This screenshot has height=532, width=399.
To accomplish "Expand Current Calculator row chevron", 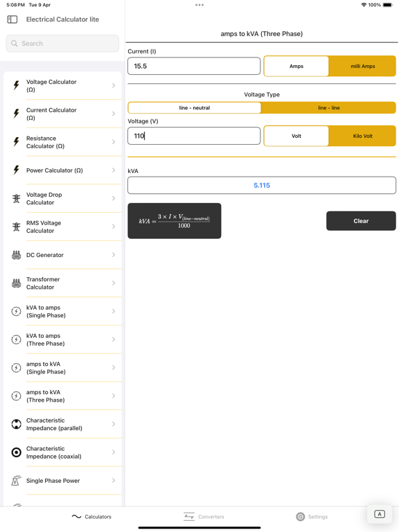I will 114,114.
